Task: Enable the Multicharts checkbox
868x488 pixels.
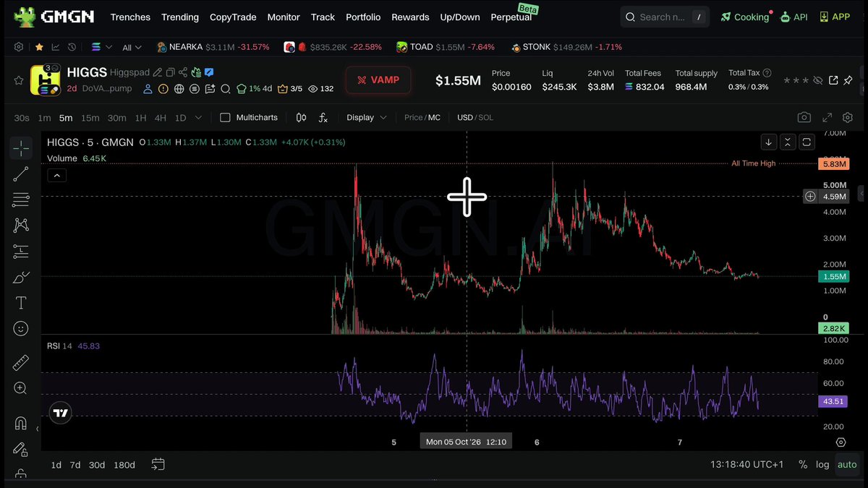Action: click(x=225, y=117)
